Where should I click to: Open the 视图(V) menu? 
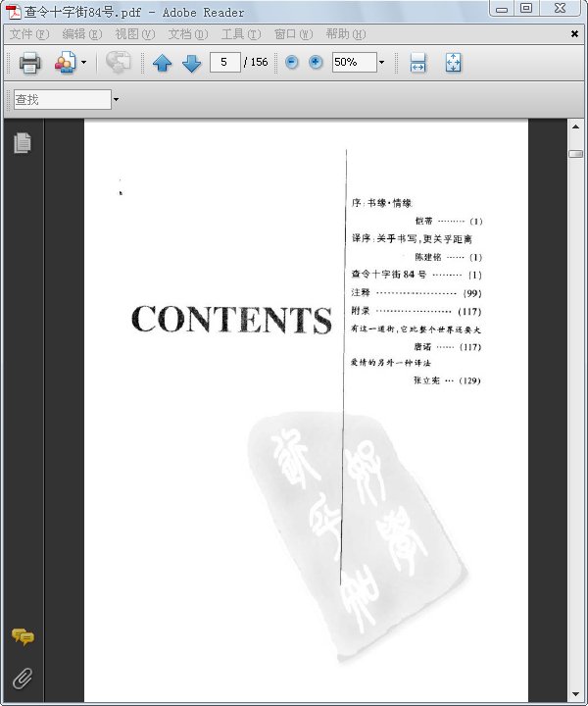click(x=135, y=34)
